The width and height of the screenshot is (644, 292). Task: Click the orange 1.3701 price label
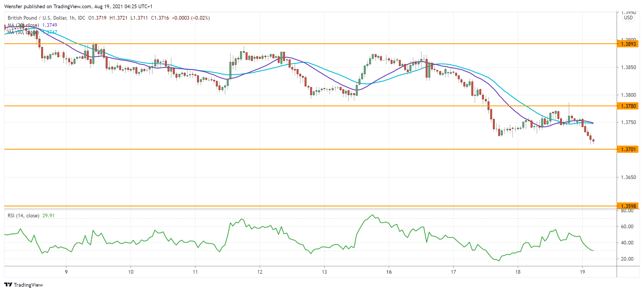pos(628,149)
